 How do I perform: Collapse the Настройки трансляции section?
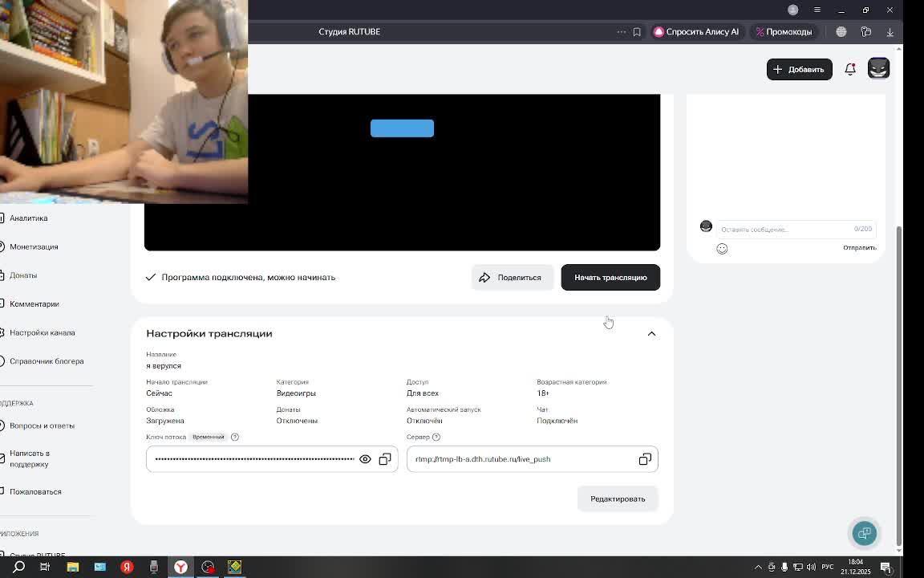pyautogui.click(x=651, y=334)
